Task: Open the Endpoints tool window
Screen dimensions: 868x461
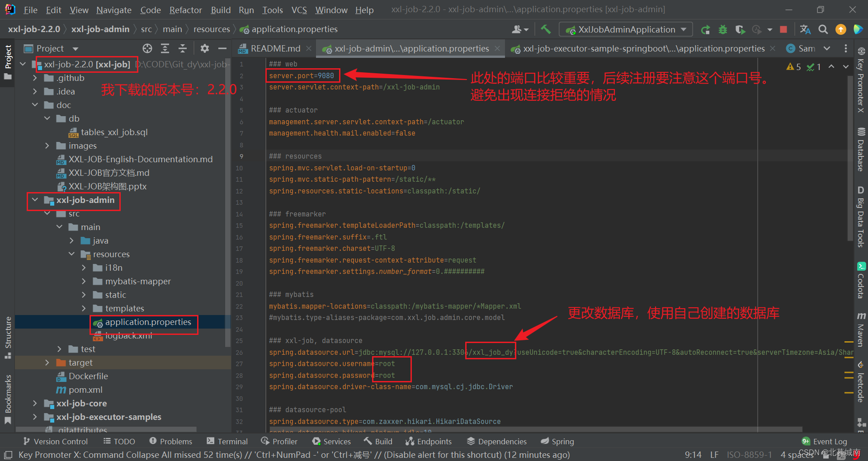Action: coord(428,441)
